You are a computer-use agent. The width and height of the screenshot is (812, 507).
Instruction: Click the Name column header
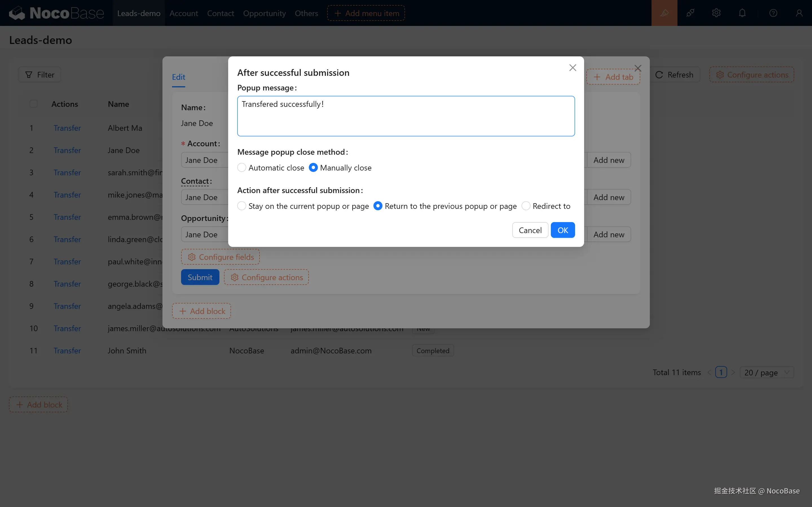pos(118,104)
